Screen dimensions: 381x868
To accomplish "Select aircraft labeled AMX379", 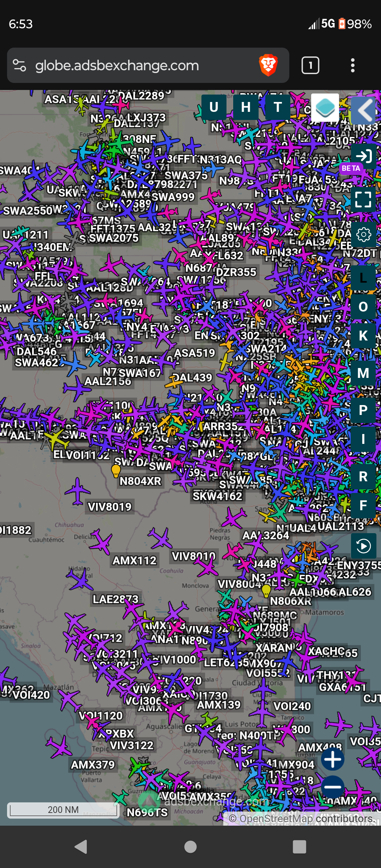I will (93, 765).
